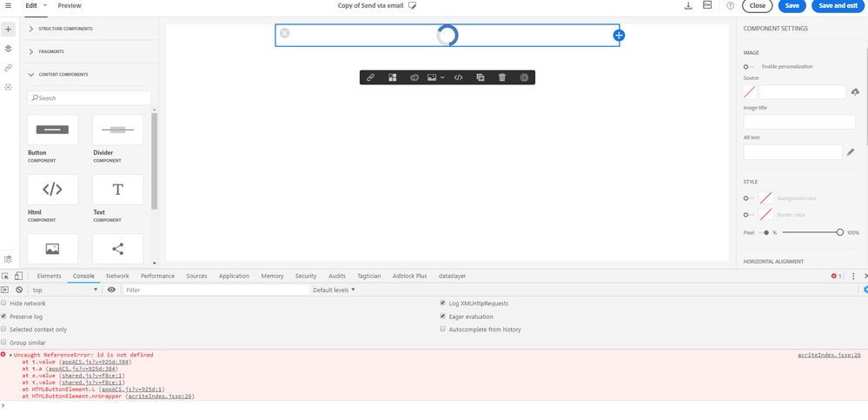Open the image options dropdown arrow in the floating toolbar
The image size is (868, 420).
442,77
